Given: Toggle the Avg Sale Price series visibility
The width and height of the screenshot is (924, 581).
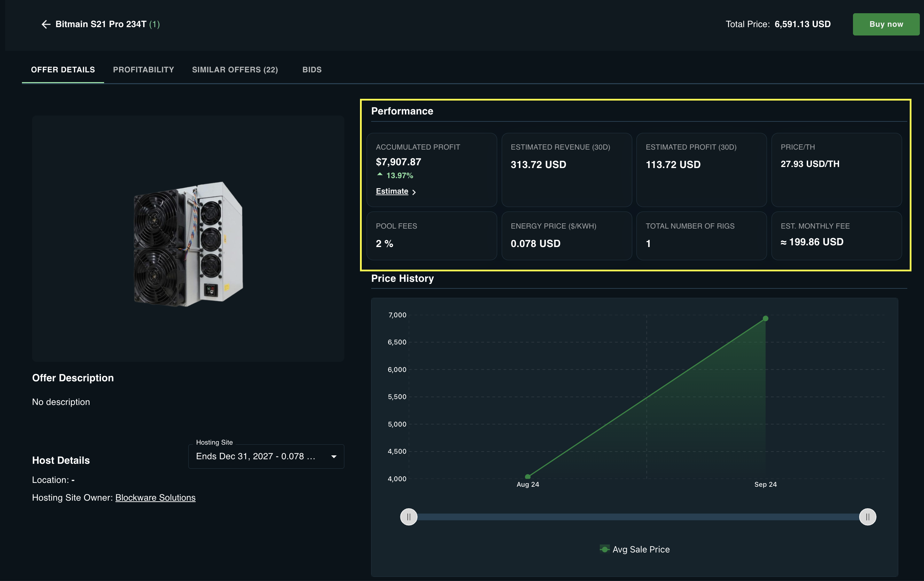Looking at the screenshot, I should 634,549.
